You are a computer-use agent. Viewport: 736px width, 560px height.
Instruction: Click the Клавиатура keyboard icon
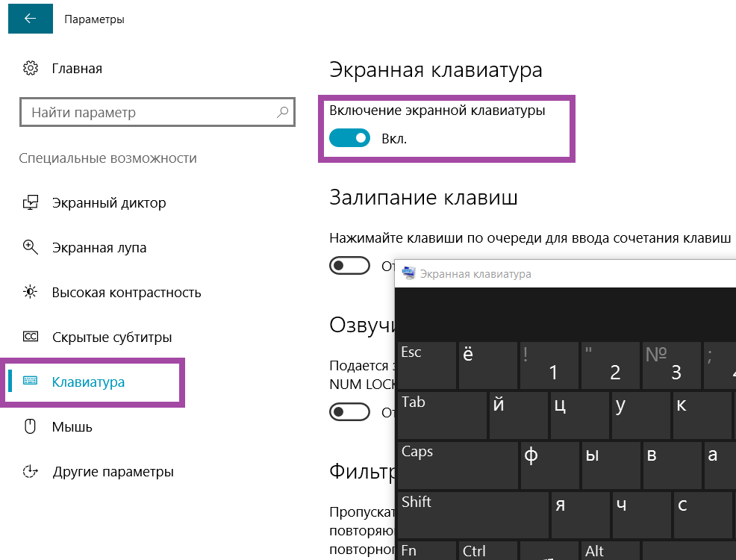coord(31,381)
